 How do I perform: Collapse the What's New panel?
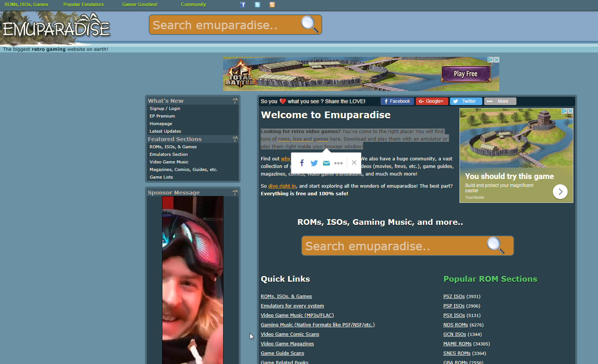pyautogui.click(x=235, y=101)
